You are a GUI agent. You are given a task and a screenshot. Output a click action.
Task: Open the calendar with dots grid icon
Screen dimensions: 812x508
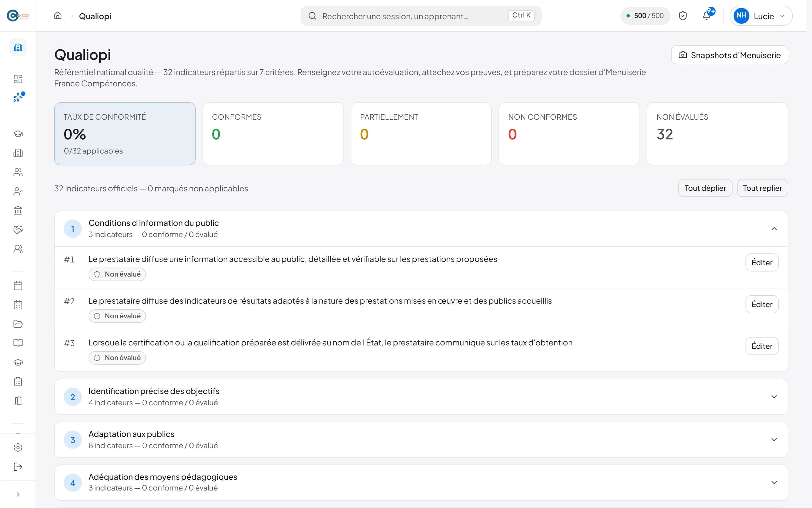[18, 305]
